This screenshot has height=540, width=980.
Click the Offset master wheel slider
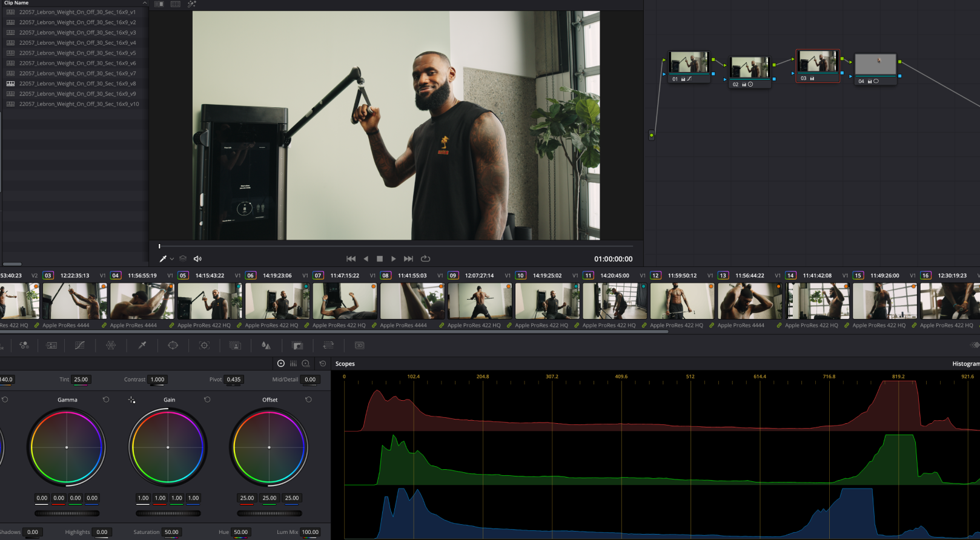(269, 513)
